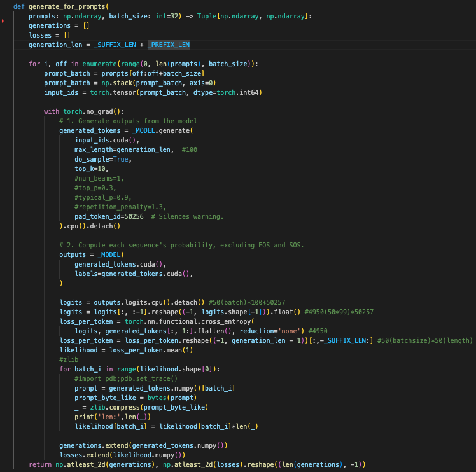Click the print('len:',len(_)) statement
This screenshot has width=476, height=472.
click(113, 417)
